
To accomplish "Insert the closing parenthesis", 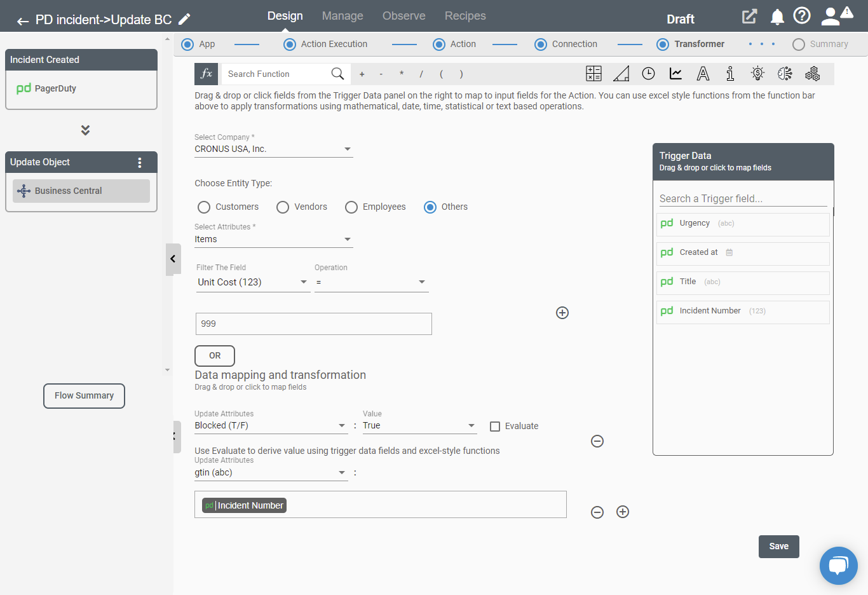I will click(x=461, y=74).
